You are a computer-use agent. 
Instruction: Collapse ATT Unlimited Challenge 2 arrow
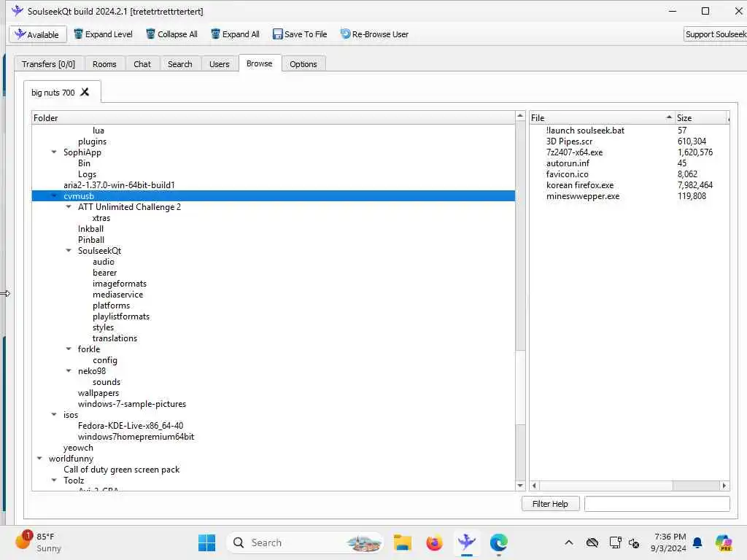[69, 206]
